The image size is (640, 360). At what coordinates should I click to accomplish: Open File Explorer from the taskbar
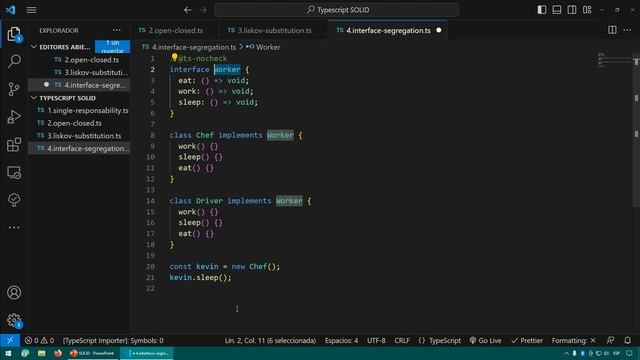[42, 353]
